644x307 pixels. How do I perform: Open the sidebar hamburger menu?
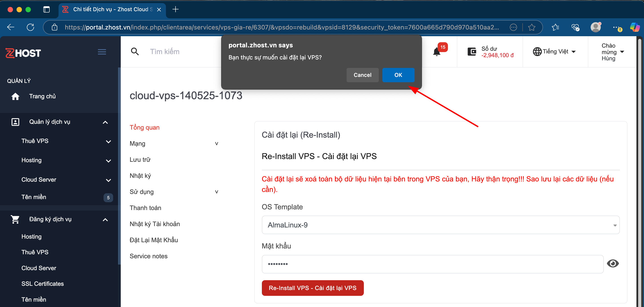click(102, 52)
